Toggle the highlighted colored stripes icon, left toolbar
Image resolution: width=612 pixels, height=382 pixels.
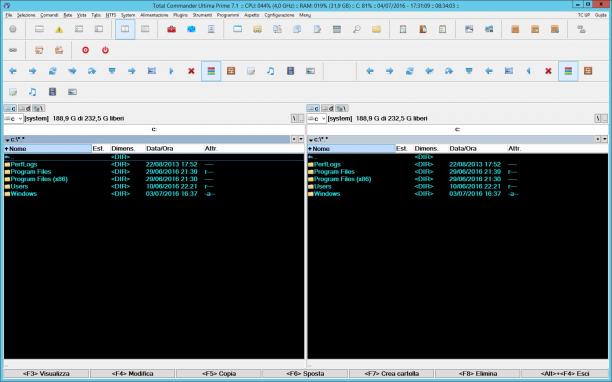tap(211, 71)
